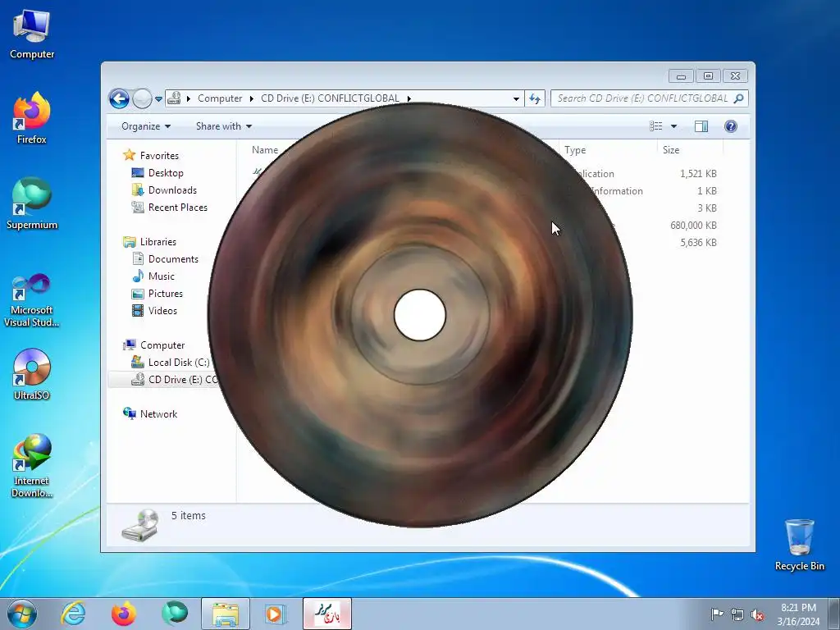Launch UltraISO from the desktop
The image size is (840, 630).
click(32, 374)
